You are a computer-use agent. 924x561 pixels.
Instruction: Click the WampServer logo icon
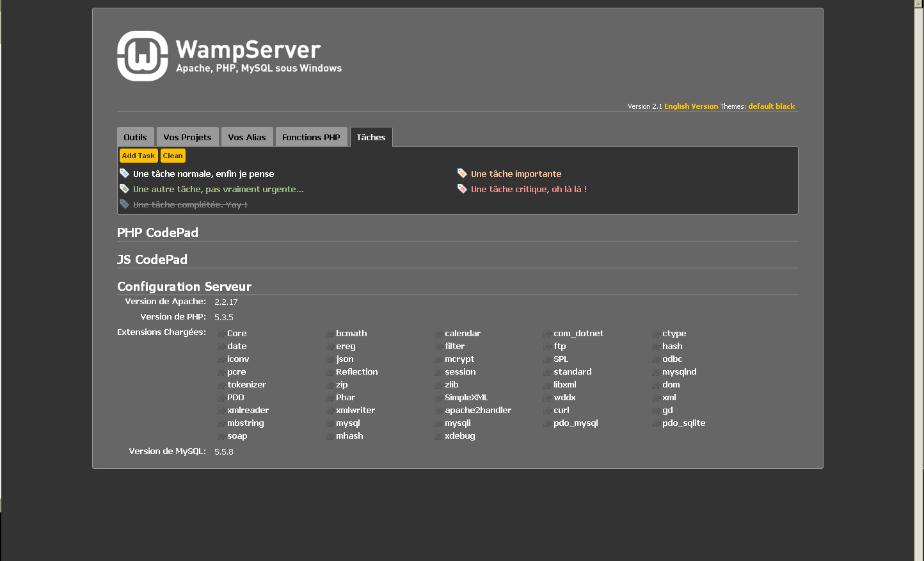pyautogui.click(x=143, y=56)
